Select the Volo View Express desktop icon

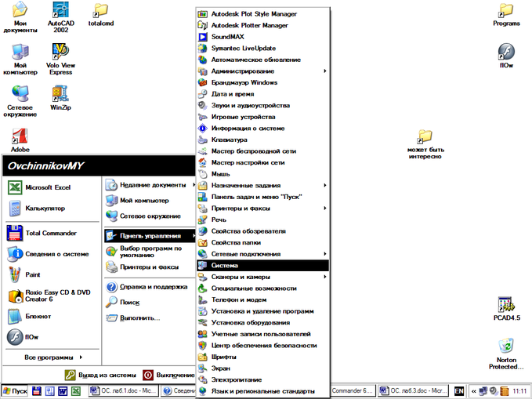[61, 59]
